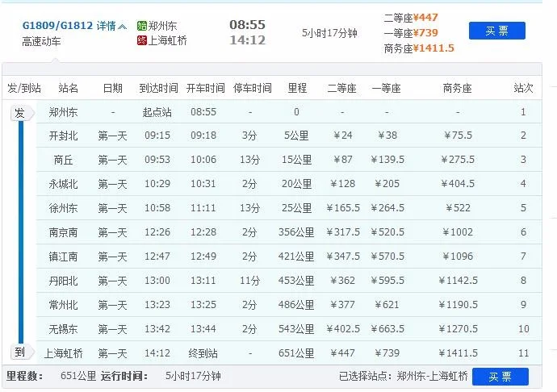
Task: Click the blue route progress bar
Action: pos(21,232)
